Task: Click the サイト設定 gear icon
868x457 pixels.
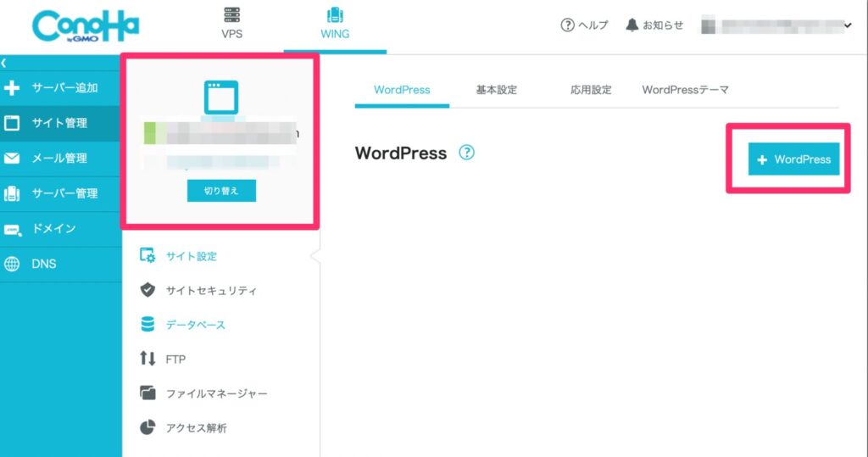Action: 147,255
